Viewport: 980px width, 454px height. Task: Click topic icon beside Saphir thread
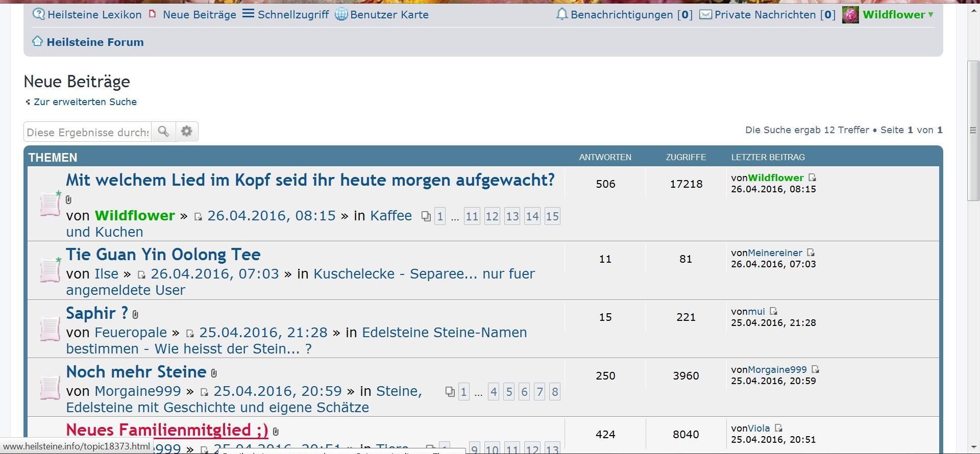point(50,329)
